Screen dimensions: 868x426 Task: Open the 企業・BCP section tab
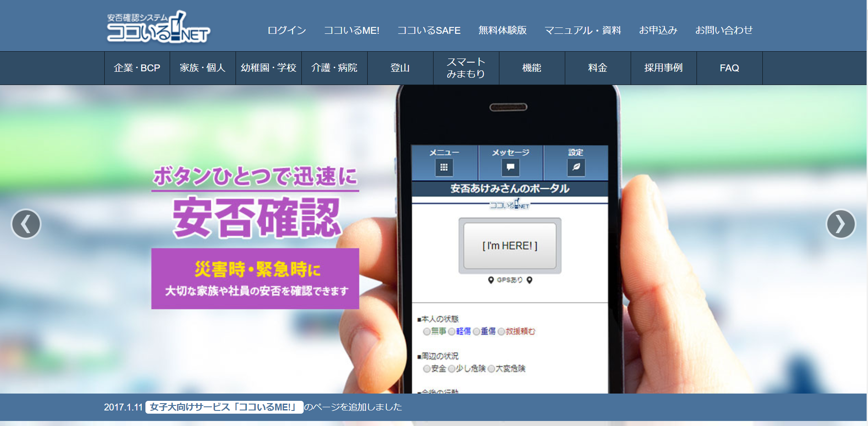point(137,68)
